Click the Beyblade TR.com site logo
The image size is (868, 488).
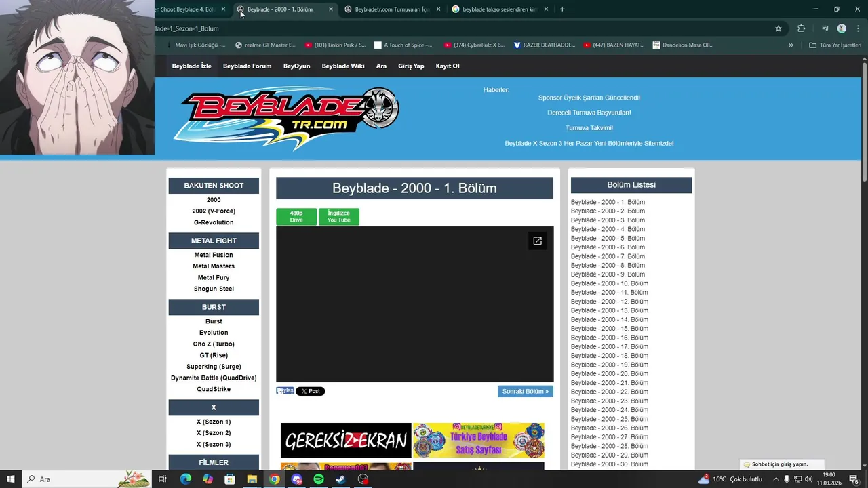285,117
